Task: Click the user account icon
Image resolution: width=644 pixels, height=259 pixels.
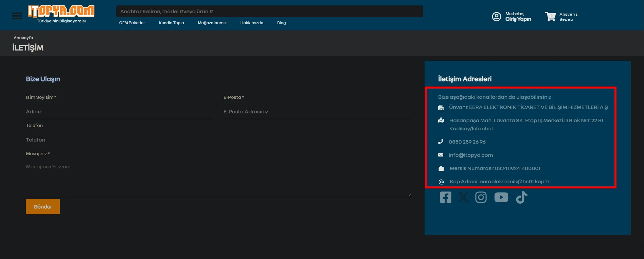Action: pyautogui.click(x=496, y=17)
